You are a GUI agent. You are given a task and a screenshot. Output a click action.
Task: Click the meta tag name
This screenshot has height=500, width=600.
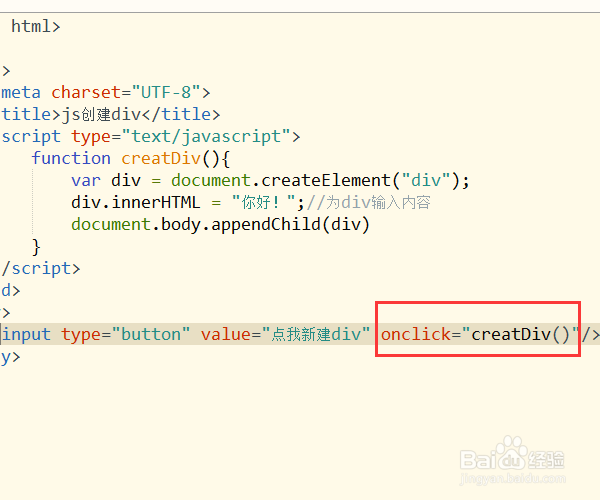click(21, 93)
